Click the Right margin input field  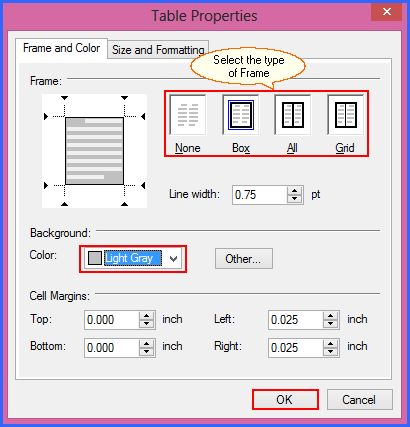tap(296, 348)
